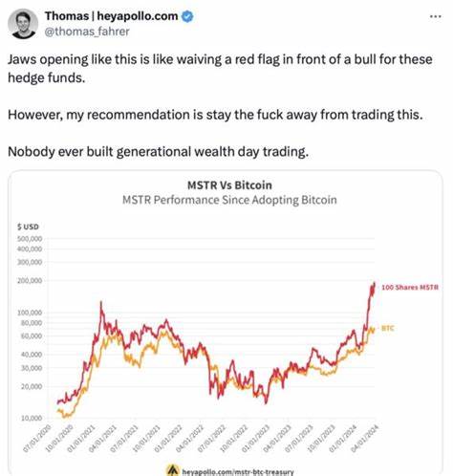
Task: Click the Apollo logo under the chart
Action: coord(173,470)
